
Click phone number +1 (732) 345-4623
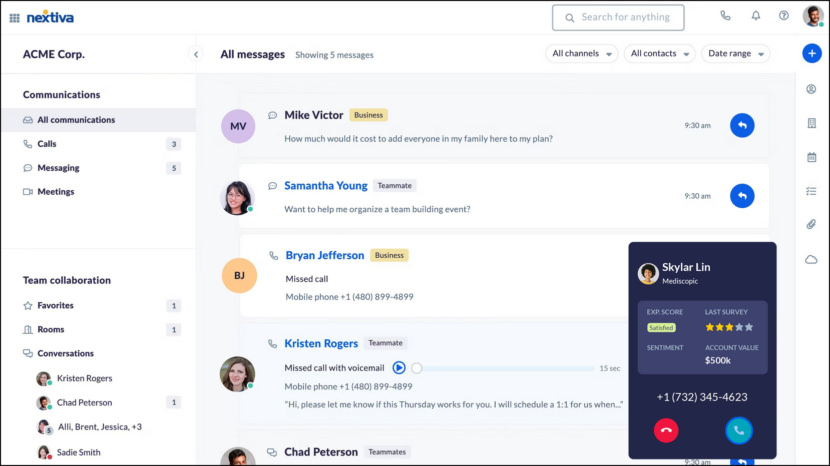(x=702, y=397)
